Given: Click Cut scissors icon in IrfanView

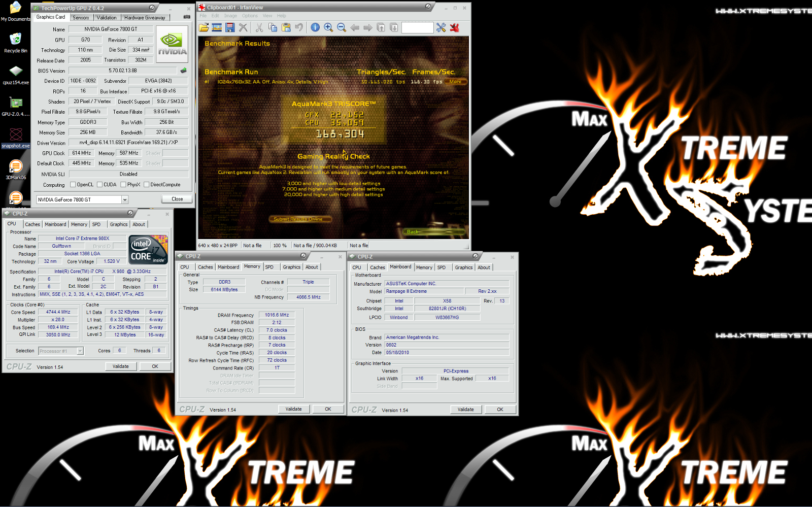Looking at the screenshot, I should [x=259, y=27].
